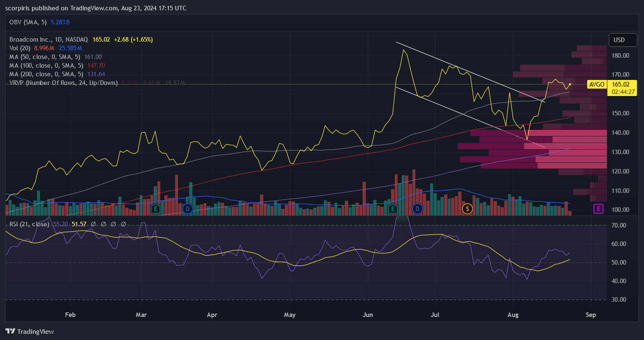
Task: Select the RSI (21, close) legend
Action: click(x=29, y=224)
